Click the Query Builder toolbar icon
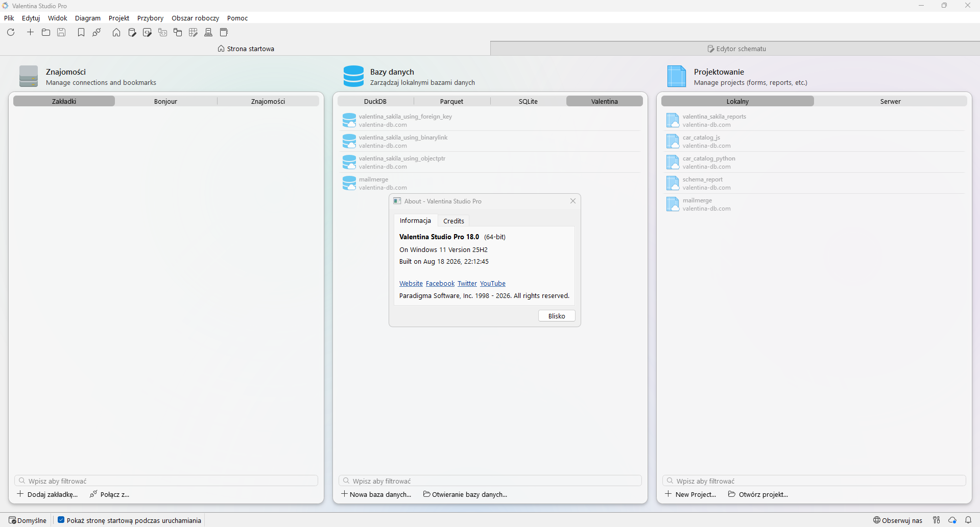The width and height of the screenshot is (980, 527). point(163,32)
